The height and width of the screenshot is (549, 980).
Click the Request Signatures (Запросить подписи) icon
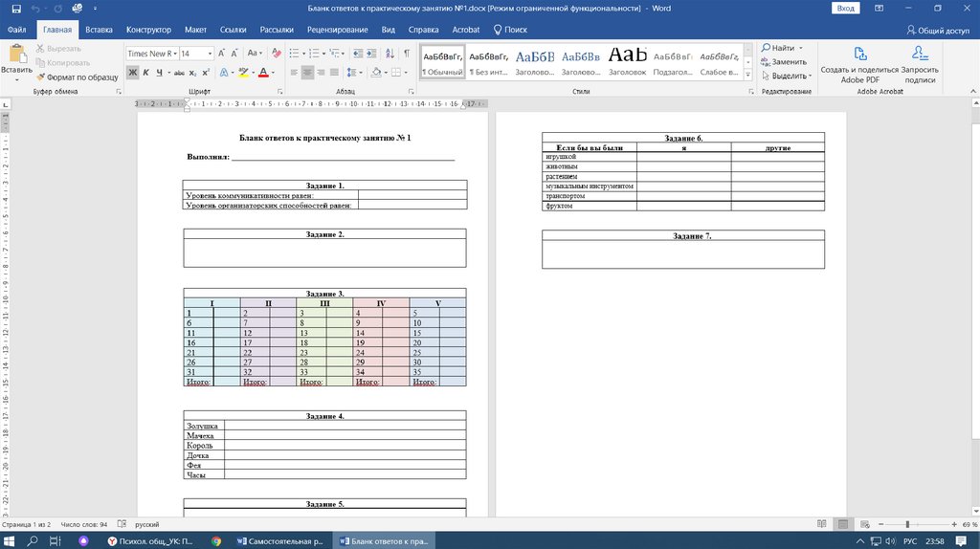pyautogui.click(x=920, y=55)
